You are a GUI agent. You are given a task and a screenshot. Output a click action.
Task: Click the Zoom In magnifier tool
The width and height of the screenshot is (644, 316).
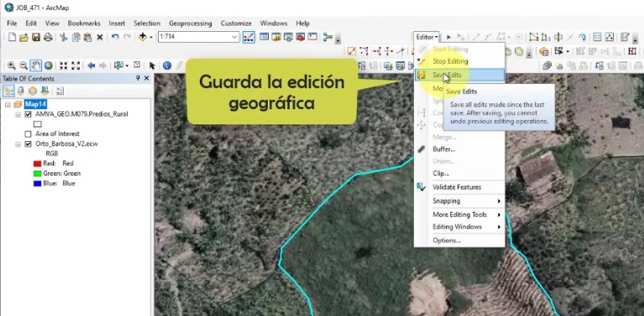pos(12,66)
